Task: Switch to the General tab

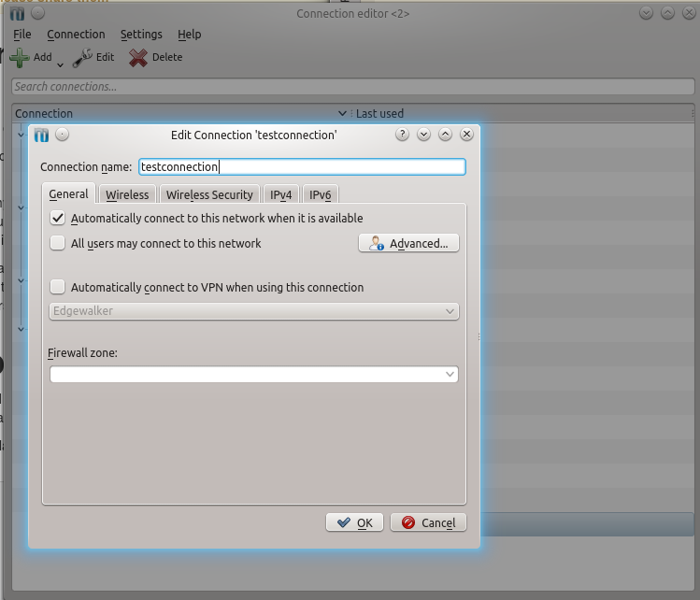Action: [69, 194]
